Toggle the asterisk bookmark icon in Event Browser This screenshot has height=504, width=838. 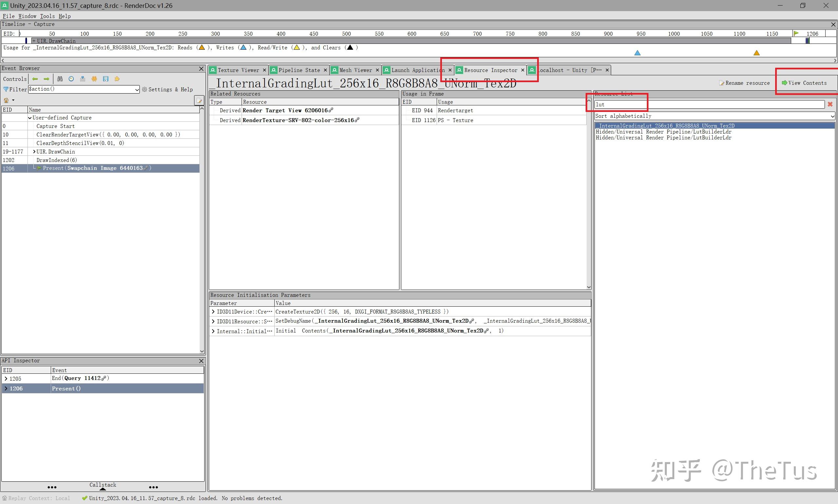click(x=94, y=79)
